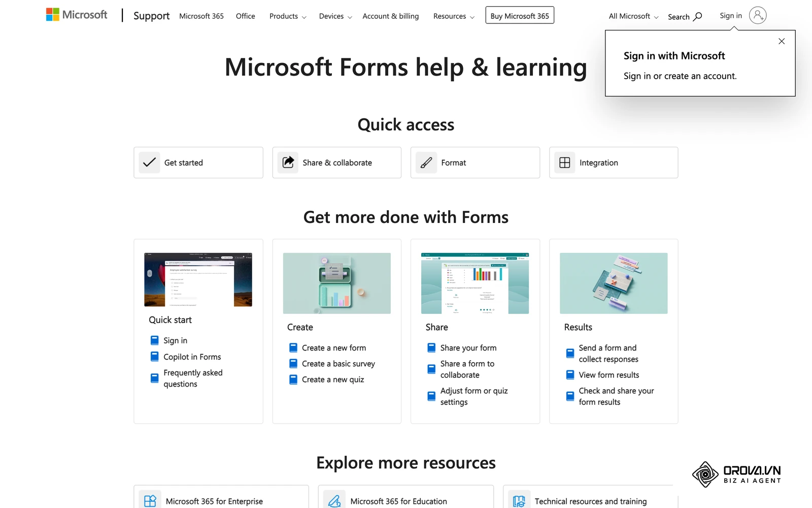
Task: Expand the All Microsoft dropdown
Action: click(633, 16)
